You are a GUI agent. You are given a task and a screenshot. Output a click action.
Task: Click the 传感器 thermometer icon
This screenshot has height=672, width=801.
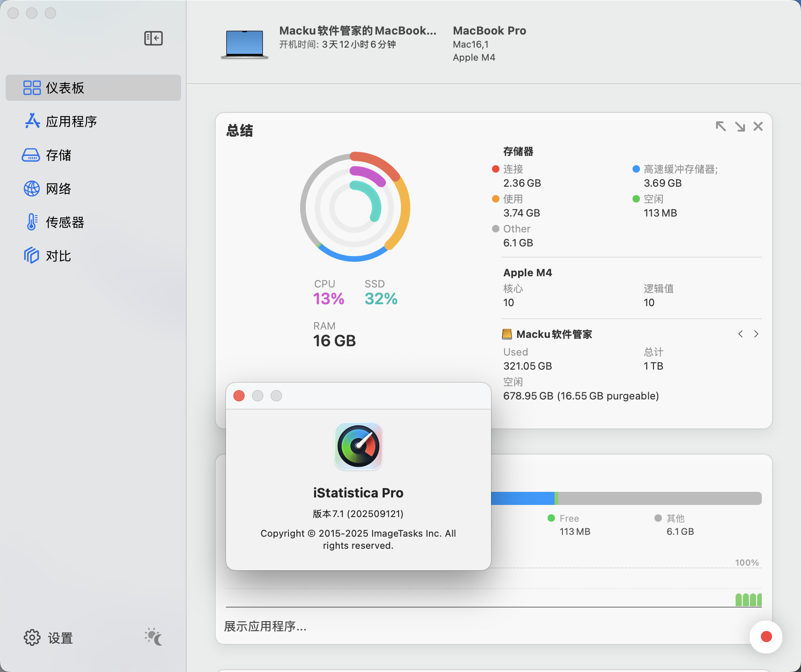click(x=31, y=222)
